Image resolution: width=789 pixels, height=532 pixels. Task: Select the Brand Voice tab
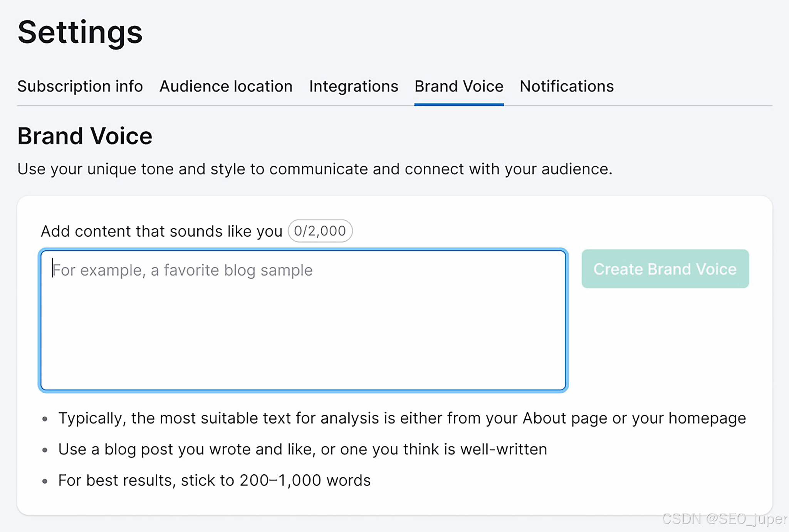[x=458, y=86]
